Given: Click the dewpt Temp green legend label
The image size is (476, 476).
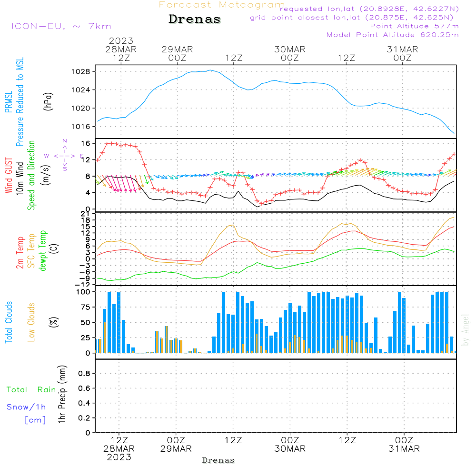Looking at the screenshot, I should point(43,250).
